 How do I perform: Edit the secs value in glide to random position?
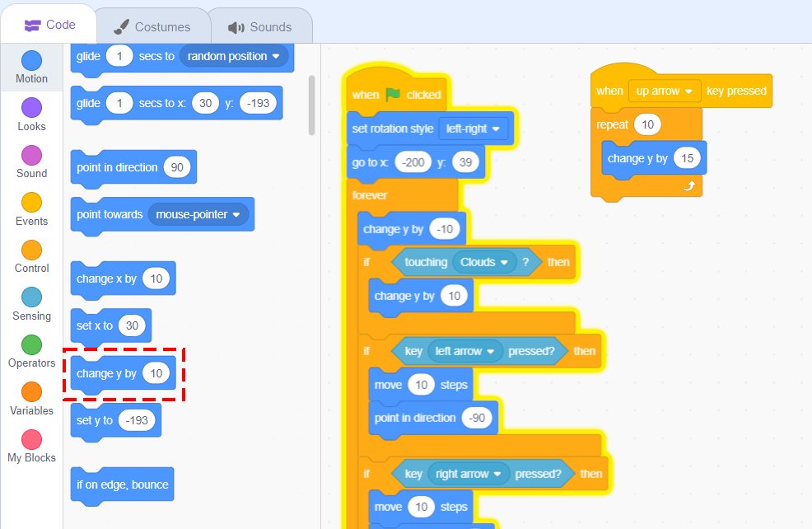119,56
